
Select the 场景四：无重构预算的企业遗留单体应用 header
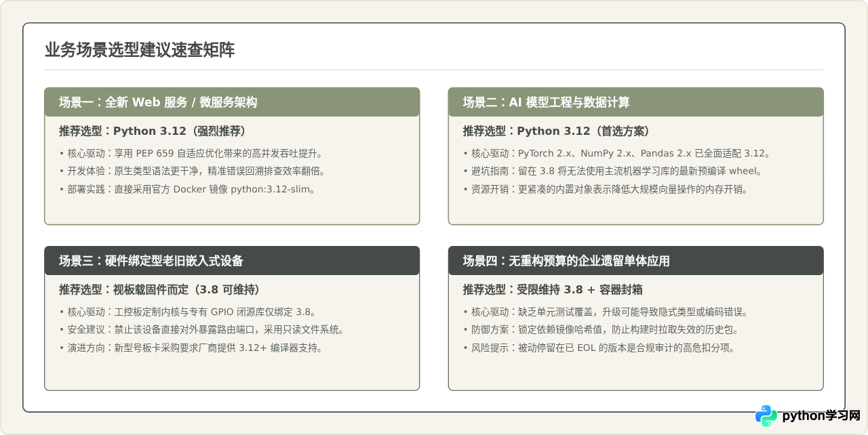point(635,261)
